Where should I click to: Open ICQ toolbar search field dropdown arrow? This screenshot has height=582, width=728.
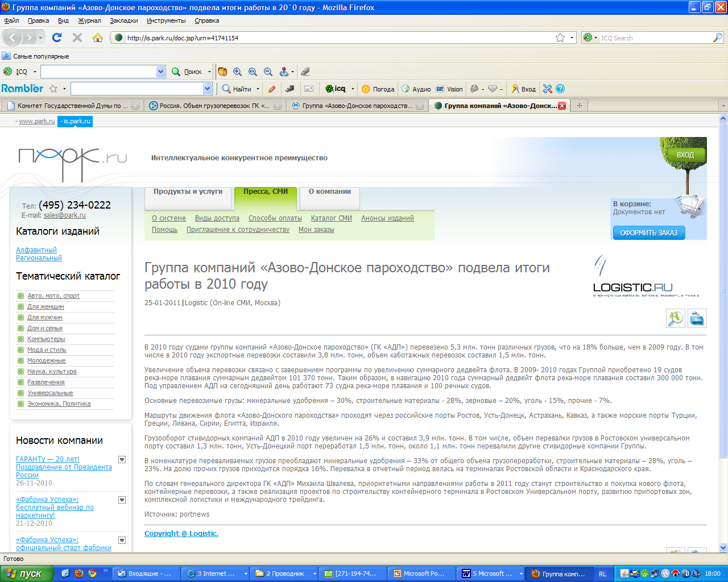(x=160, y=72)
